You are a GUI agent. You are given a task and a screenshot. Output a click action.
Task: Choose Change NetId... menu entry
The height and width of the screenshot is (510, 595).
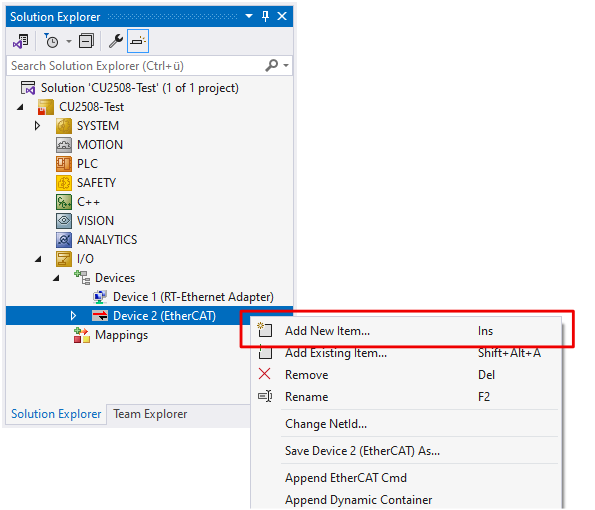[406, 424]
